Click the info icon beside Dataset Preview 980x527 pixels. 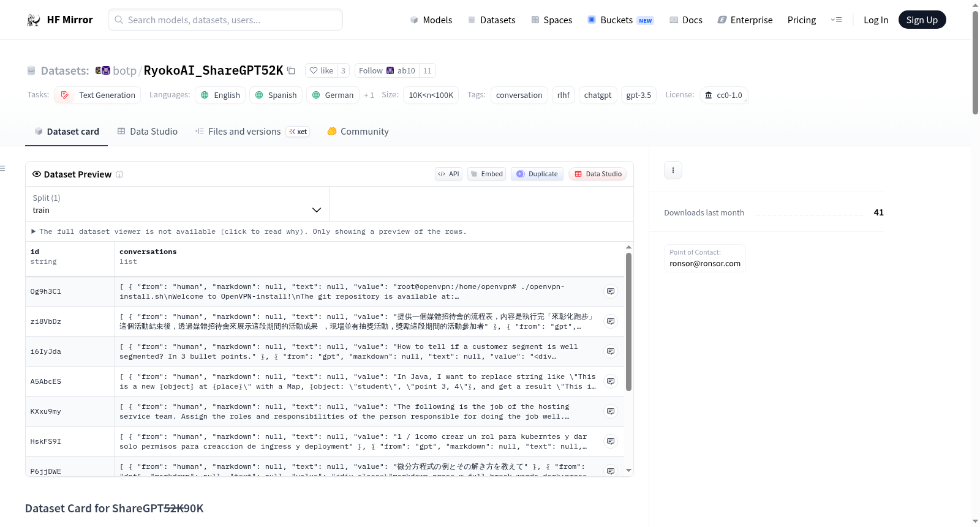[x=119, y=174]
